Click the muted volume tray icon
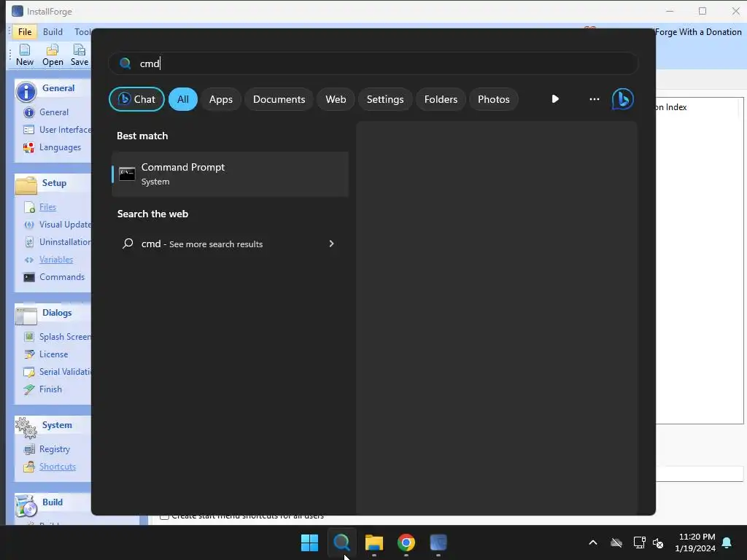 pos(658,542)
